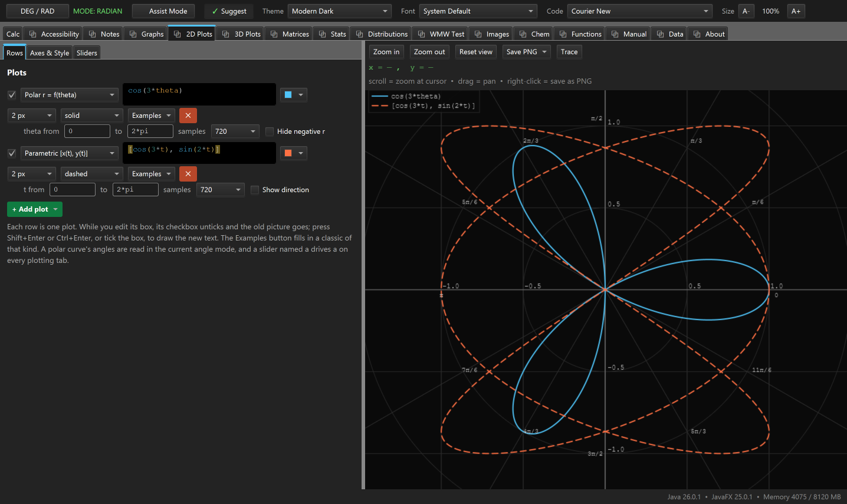Click the t from input field
This screenshot has width=847, height=504.
73,190
